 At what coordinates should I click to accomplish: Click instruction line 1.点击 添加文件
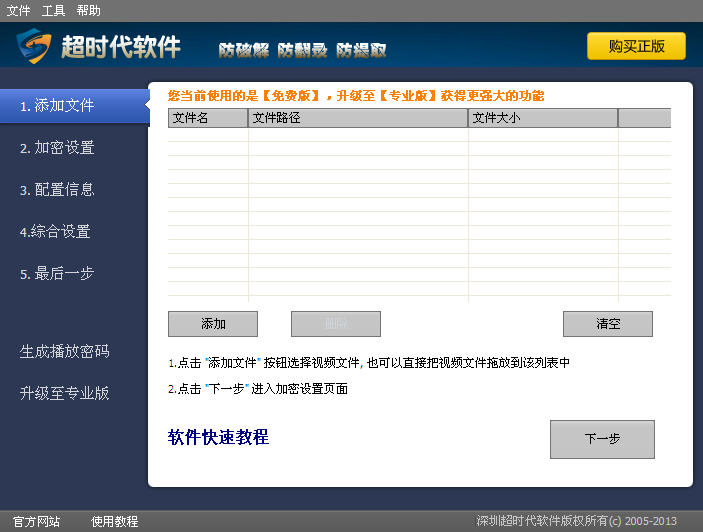(369, 363)
